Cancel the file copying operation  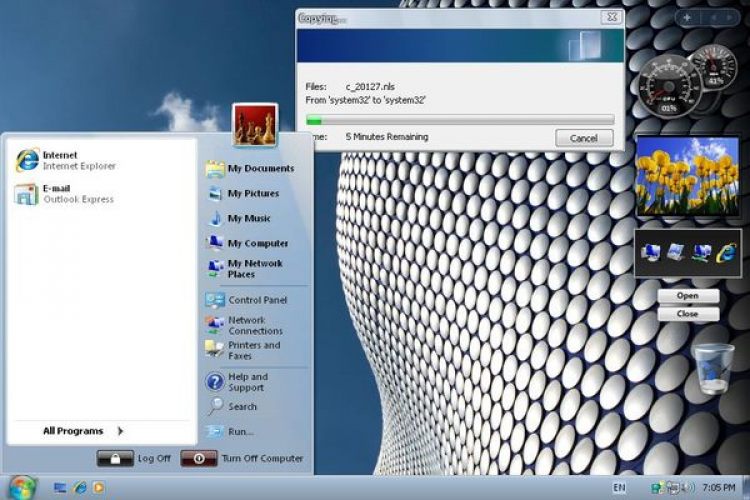tap(584, 138)
